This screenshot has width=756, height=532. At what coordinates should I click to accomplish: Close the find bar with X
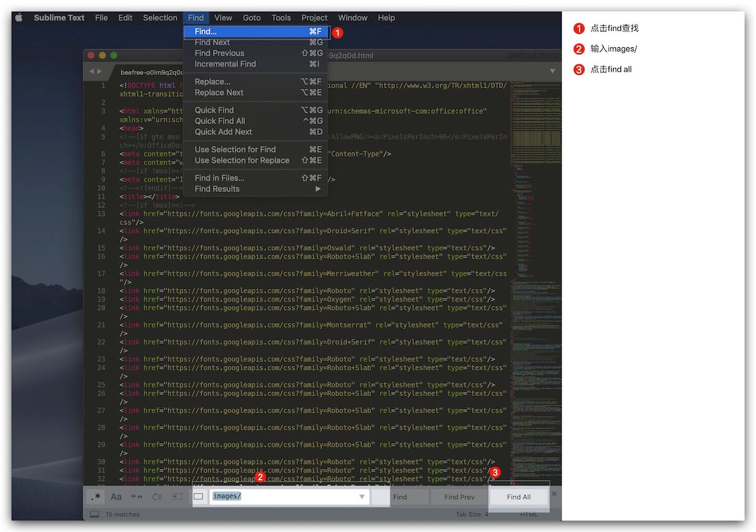554,494
